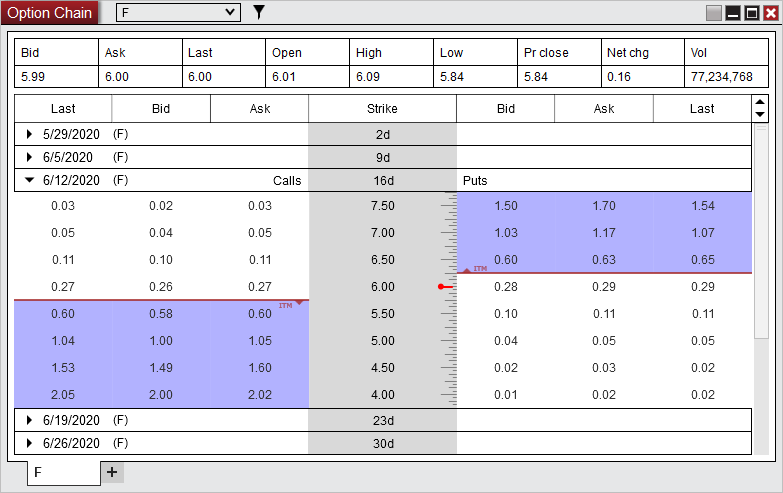The image size is (783, 493).
Task: Click the 7.50 strike put bid 1.50
Action: click(506, 206)
